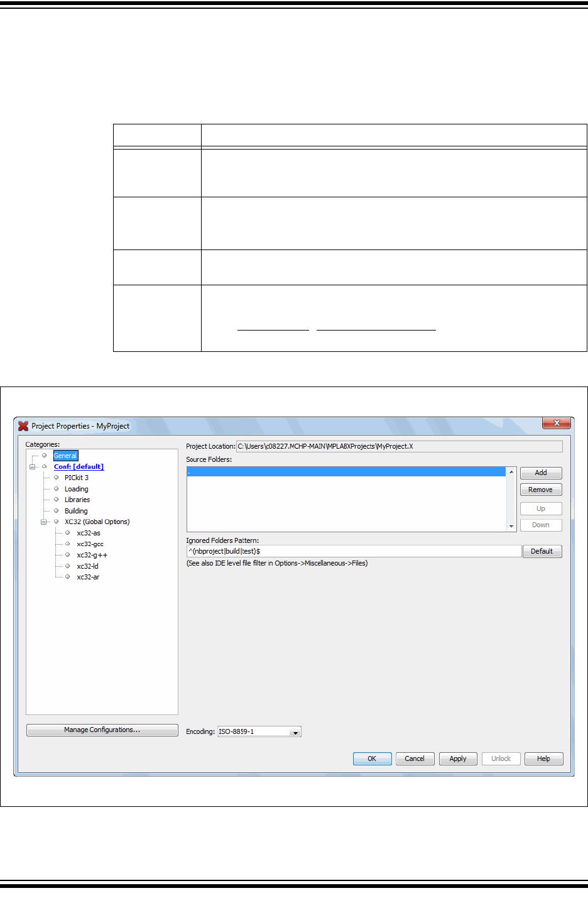588x898 pixels.
Task: Select the xc32-g++ option node
Action: tap(92, 555)
